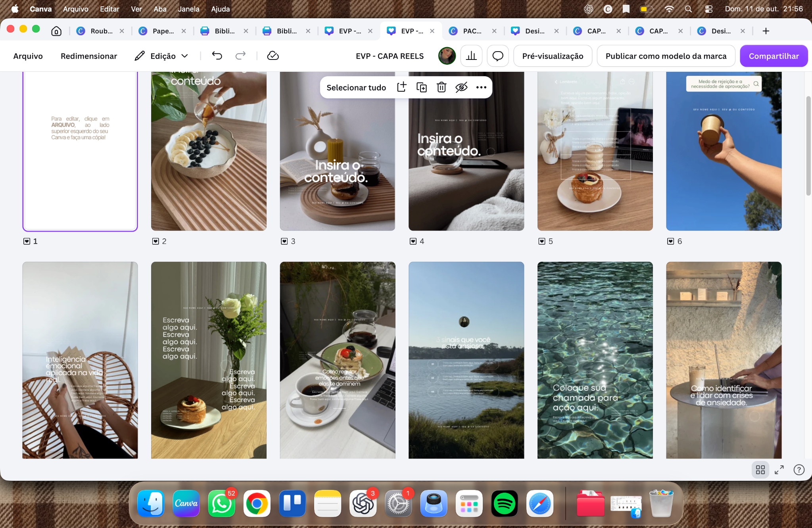Check cloud save status icon

tap(273, 56)
